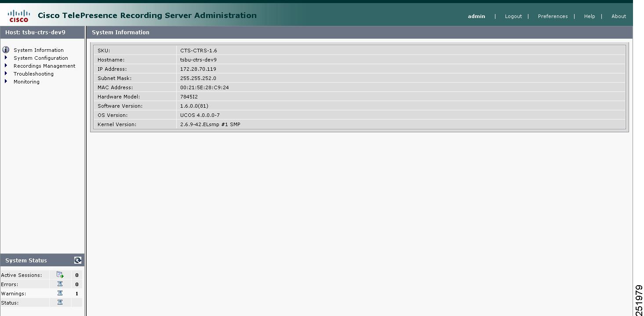Click the "Subnet Mask:" label

[115, 78]
